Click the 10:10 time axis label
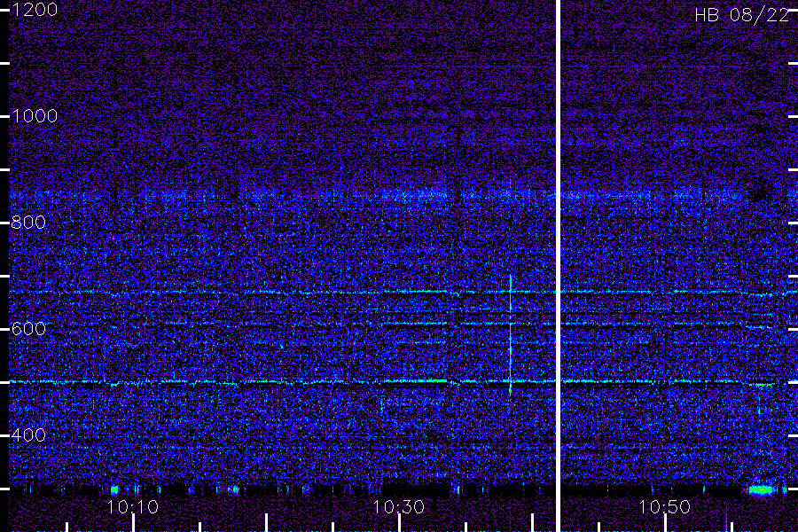Viewport: 798px width, 532px height. (133, 507)
